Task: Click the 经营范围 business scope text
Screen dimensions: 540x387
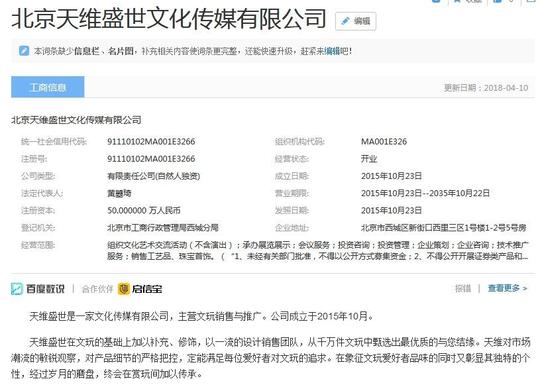Action: pos(318,251)
